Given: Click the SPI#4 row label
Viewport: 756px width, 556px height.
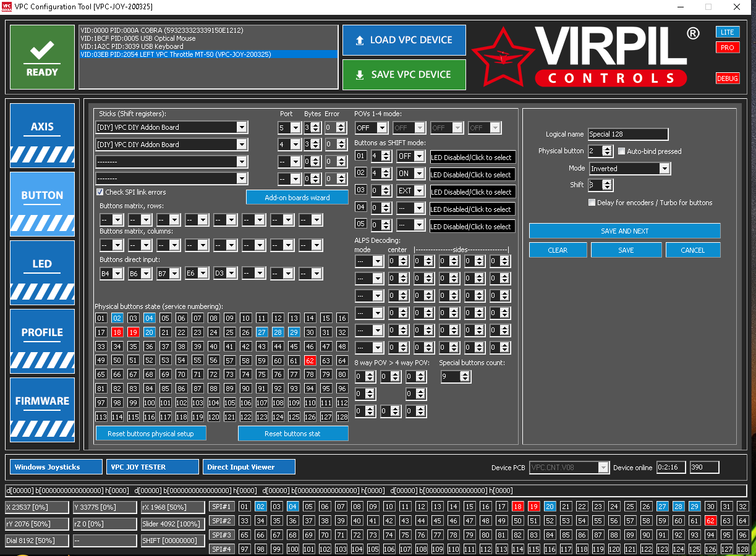Looking at the screenshot, I should pyautogui.click(x=221, y=549).
